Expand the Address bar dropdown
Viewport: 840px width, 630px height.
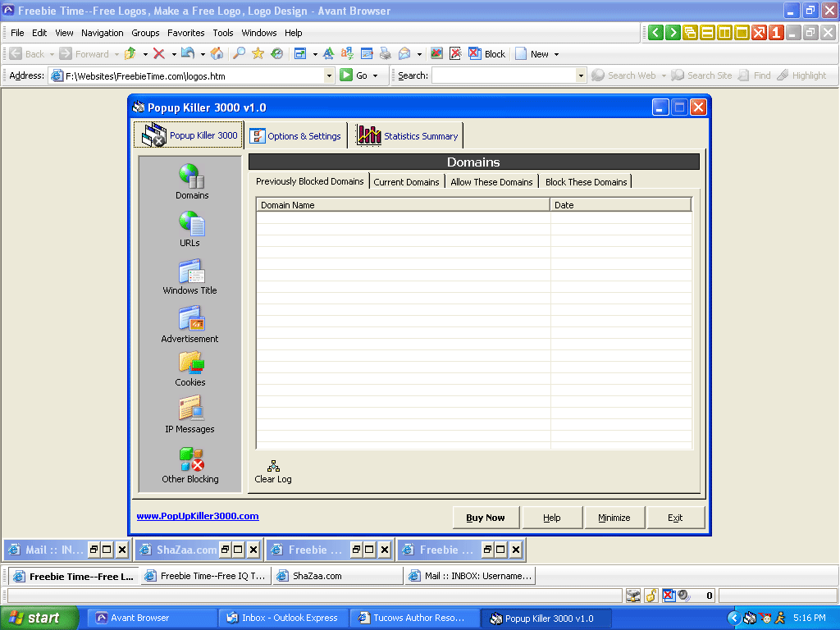click(329, 76)
